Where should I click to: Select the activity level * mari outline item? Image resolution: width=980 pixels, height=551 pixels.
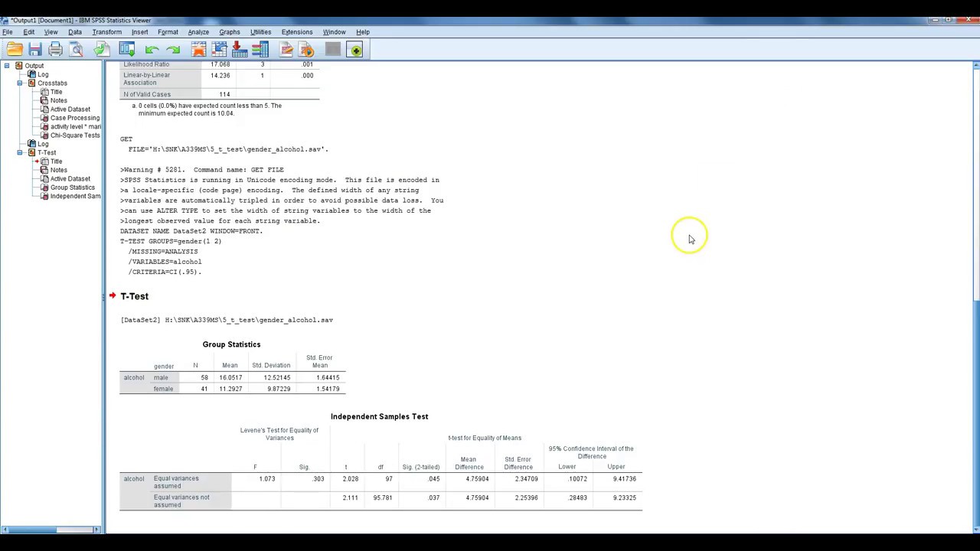point(75,126)
